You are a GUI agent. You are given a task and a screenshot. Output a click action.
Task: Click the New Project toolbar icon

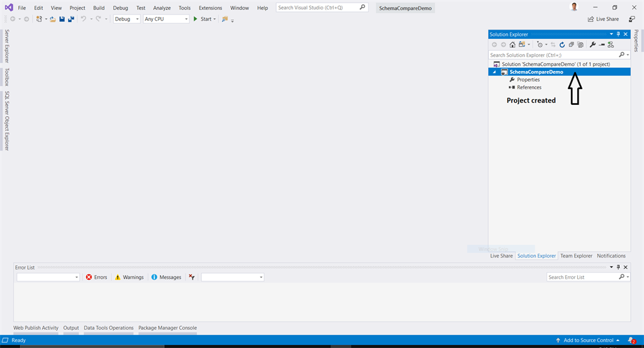coord(38,19)
